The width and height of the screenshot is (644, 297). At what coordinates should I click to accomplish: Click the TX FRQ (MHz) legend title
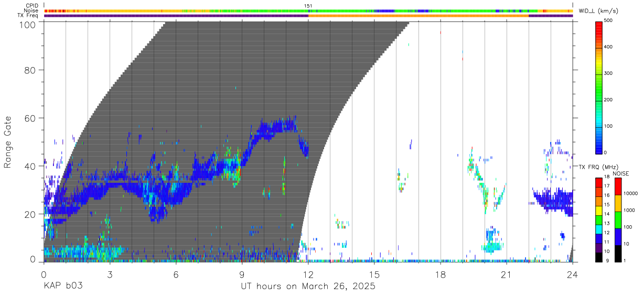[x=597, y=167]
